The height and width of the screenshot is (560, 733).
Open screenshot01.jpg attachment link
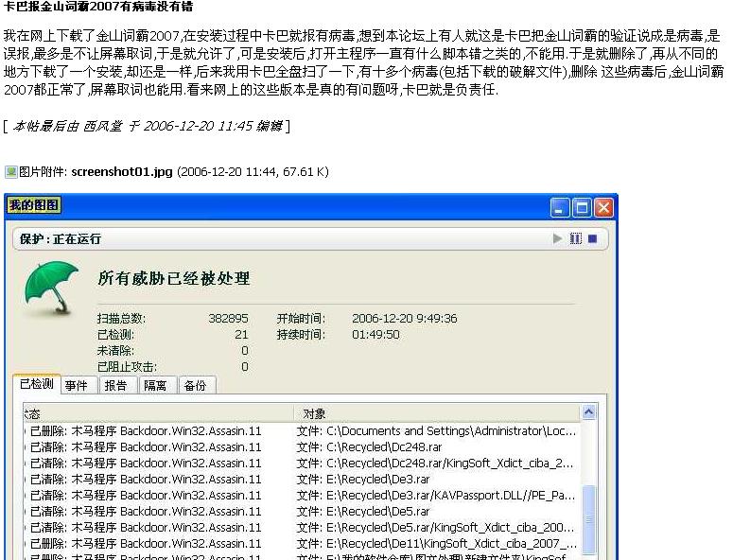click(121, 172)
